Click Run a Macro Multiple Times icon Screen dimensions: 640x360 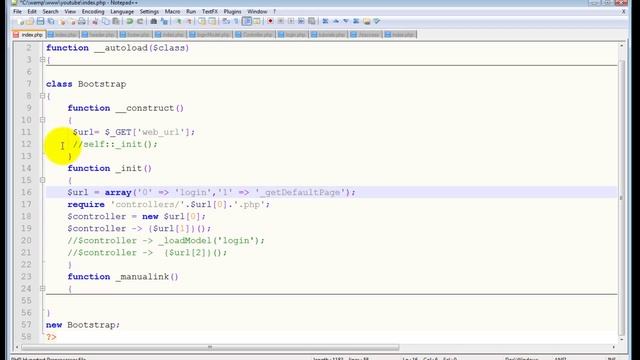point(301,21)
